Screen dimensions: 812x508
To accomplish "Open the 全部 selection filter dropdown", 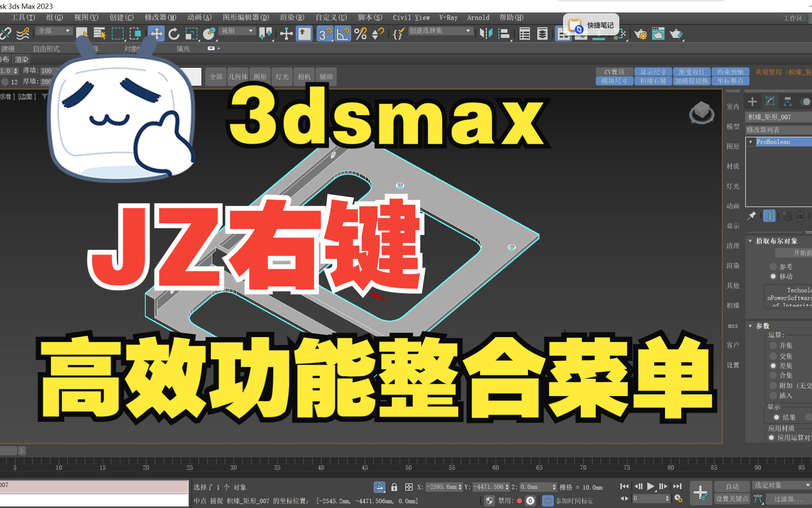I will coord(54,31).
